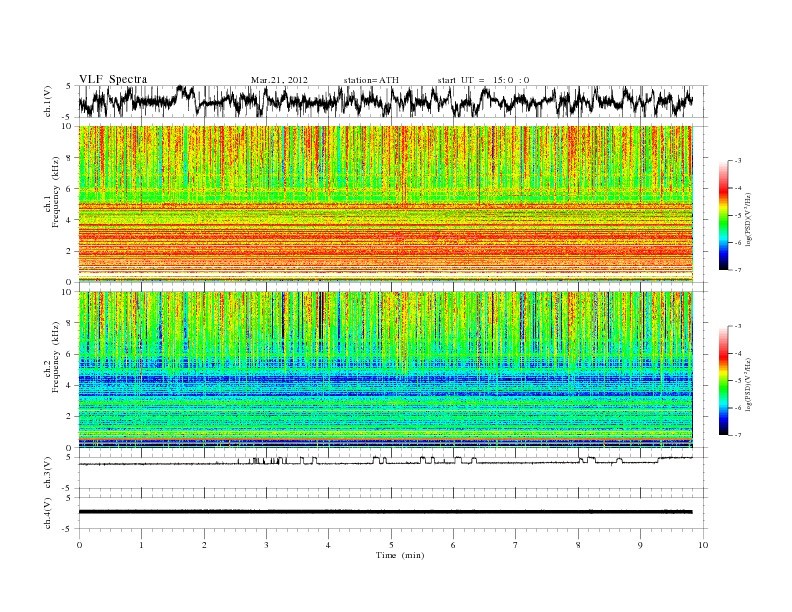Click the "Time (min)" x-axis label
The height and width of the screenshot is (612, 792).
pos(400,555)
